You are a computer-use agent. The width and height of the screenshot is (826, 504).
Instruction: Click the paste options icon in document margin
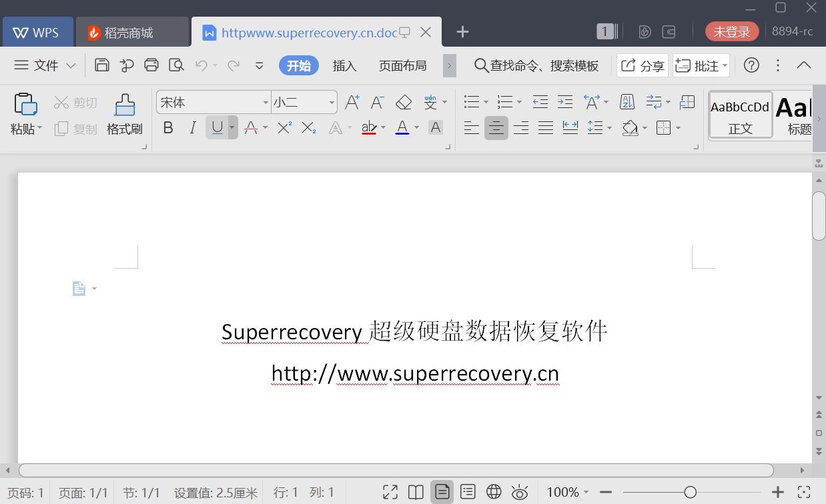[x=79, y=289]
